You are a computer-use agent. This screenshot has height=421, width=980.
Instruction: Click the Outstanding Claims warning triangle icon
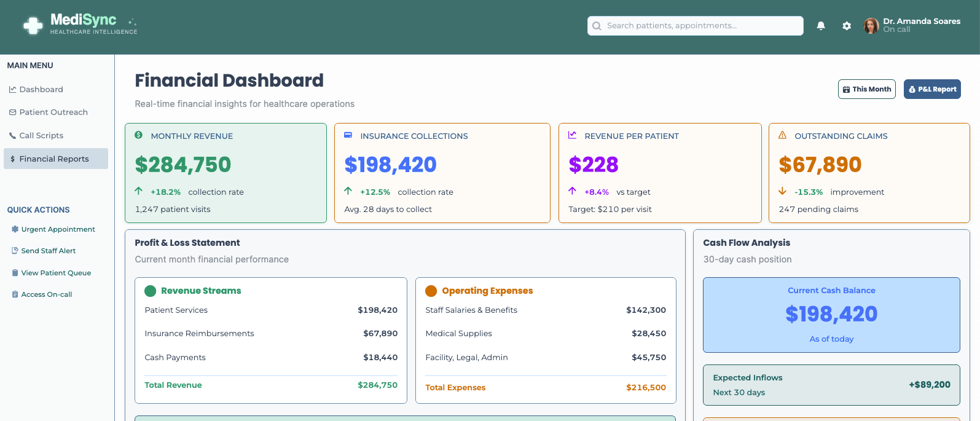point(782,135)
